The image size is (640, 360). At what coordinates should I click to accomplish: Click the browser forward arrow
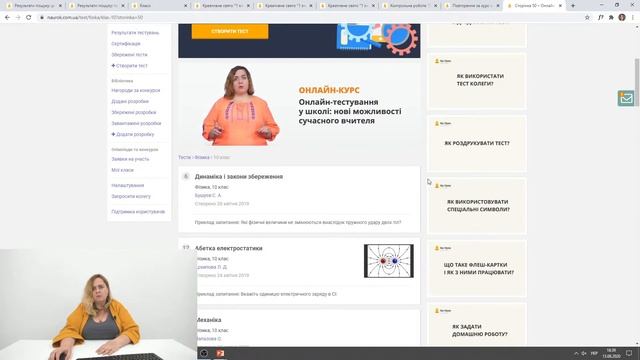pos(18,18)
